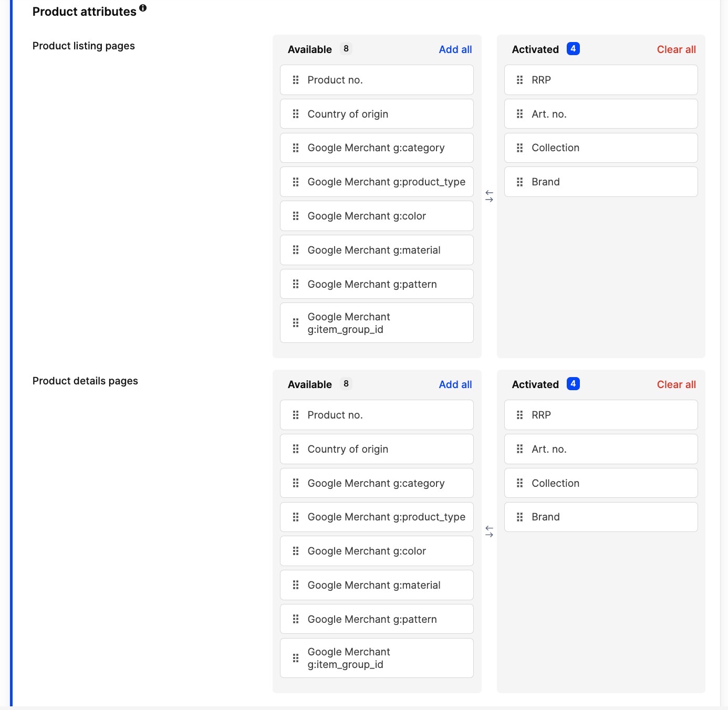Select listing Google Merchant g:item_group_id attribute
728x710 pixels.
[377, 323]
